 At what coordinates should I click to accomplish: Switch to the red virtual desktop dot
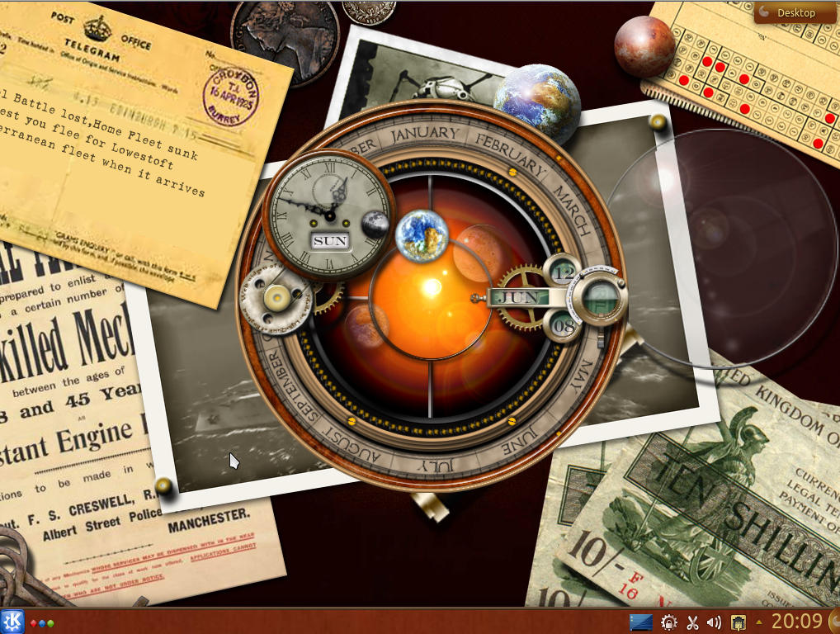(33, 624)
